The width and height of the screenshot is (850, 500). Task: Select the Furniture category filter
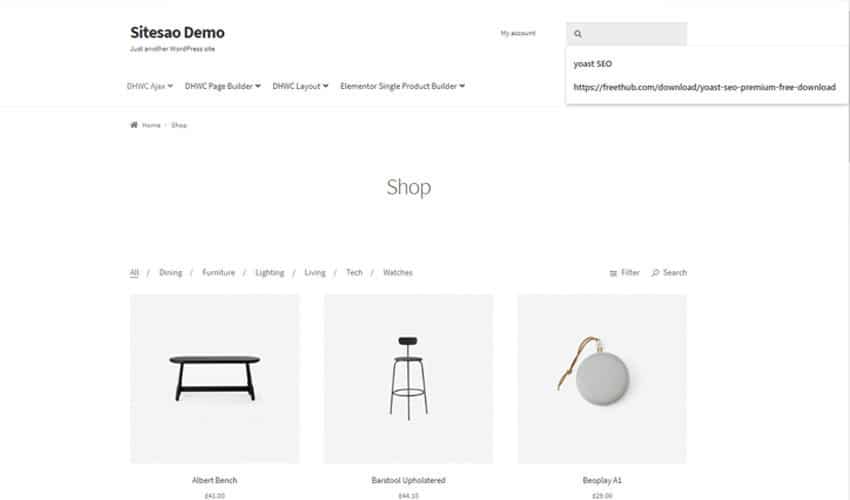(218, 272)
